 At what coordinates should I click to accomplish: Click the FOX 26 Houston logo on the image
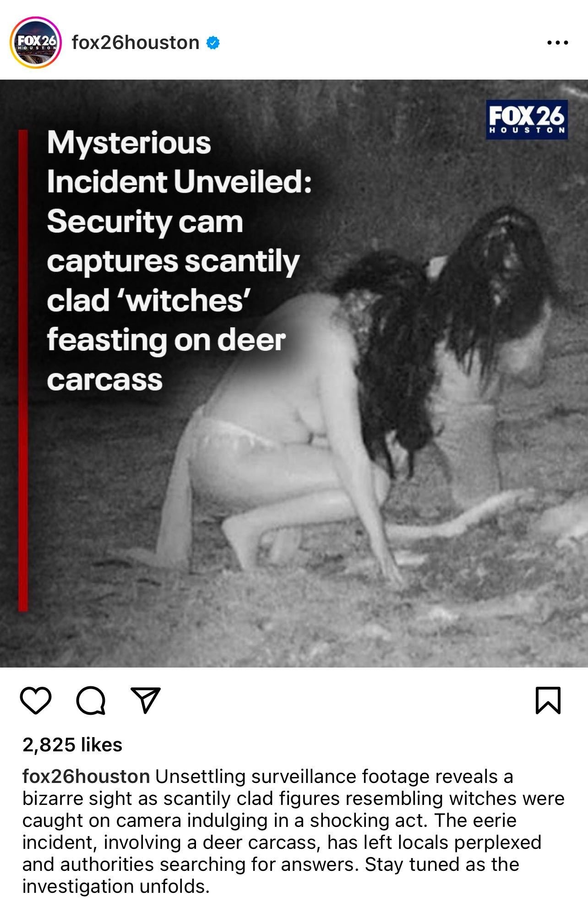point(527,120)
